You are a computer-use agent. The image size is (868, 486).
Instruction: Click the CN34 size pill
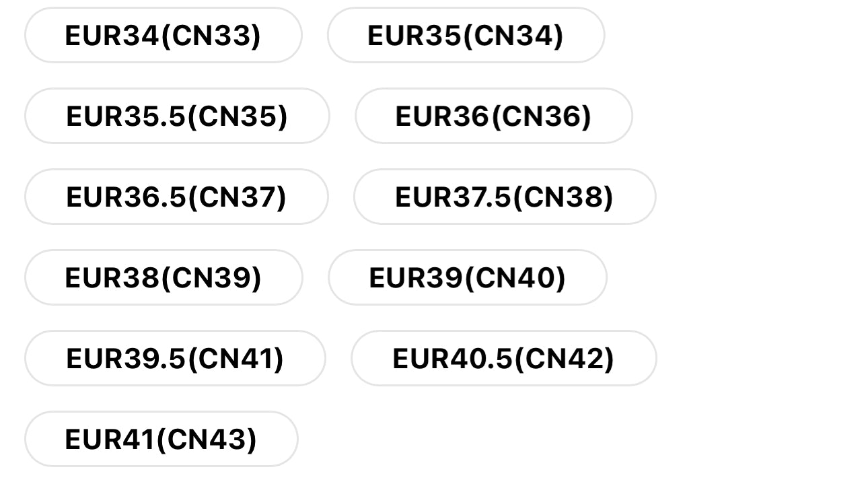coord(466,35)
